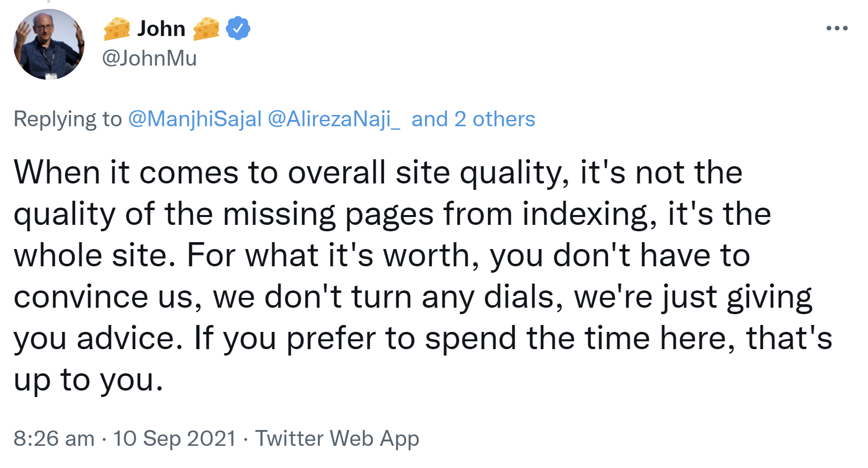The image size is (868, 468).
Task: Click the cheese emoji after John's name
Action: pyautogui.click(x=205, y=28)
